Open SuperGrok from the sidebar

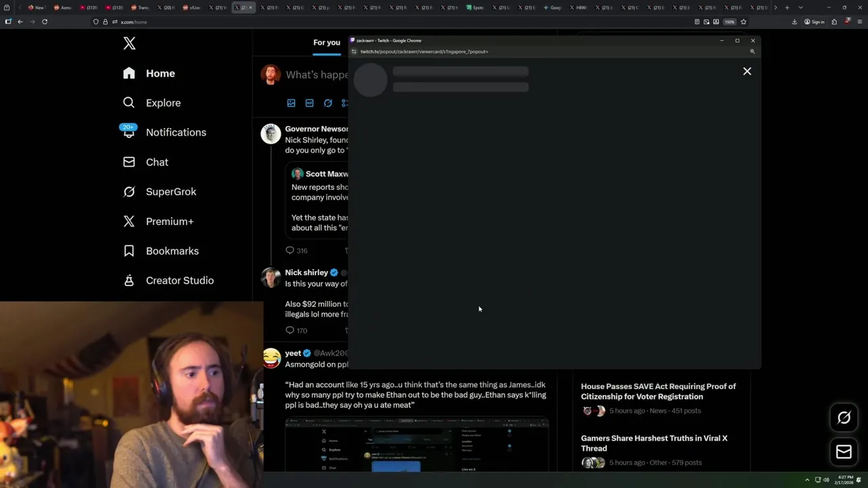[159, 192]
